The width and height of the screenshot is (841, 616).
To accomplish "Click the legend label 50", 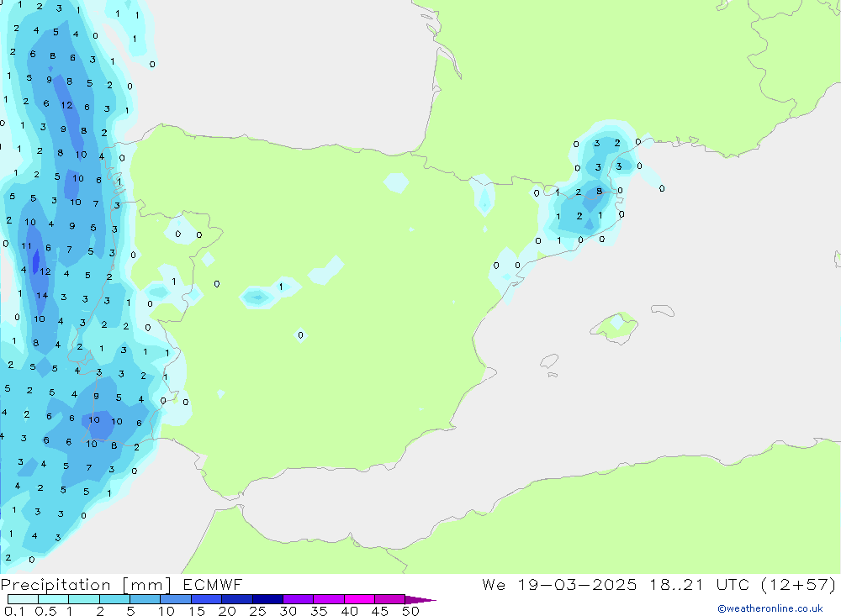I will [410, 611].
